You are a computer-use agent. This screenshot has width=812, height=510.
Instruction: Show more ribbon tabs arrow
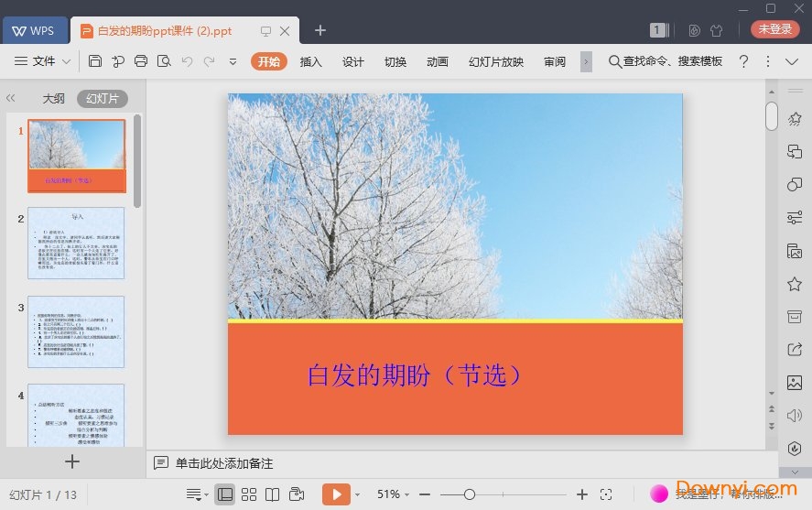point(586,61)
